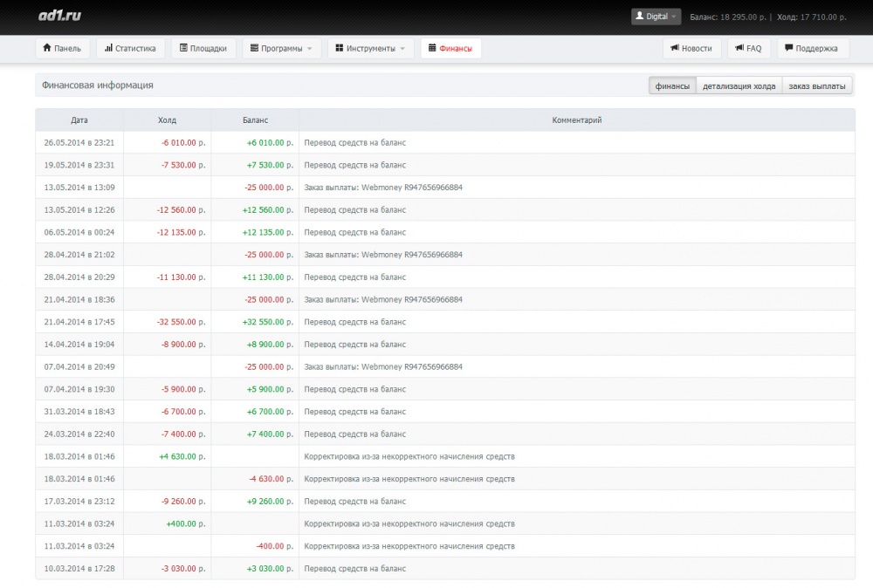Click the balance value +6 700.00 р.
This screenshot has height=588, width=873.
pos(270,412)
